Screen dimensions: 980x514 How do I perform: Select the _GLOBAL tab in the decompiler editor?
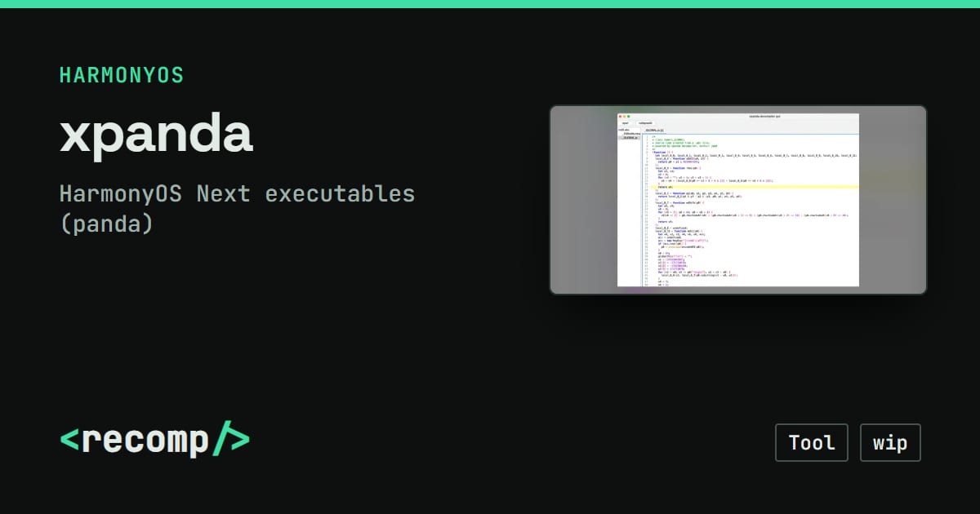pos(654,131)
